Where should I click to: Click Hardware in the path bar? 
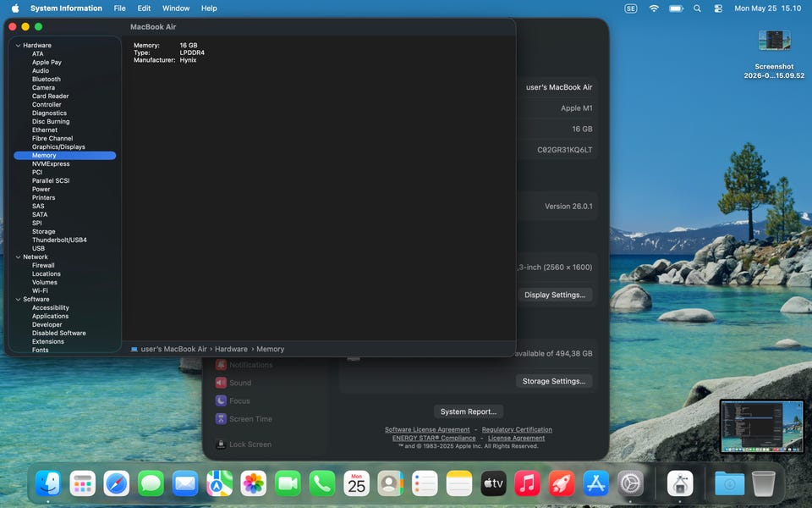231,349
